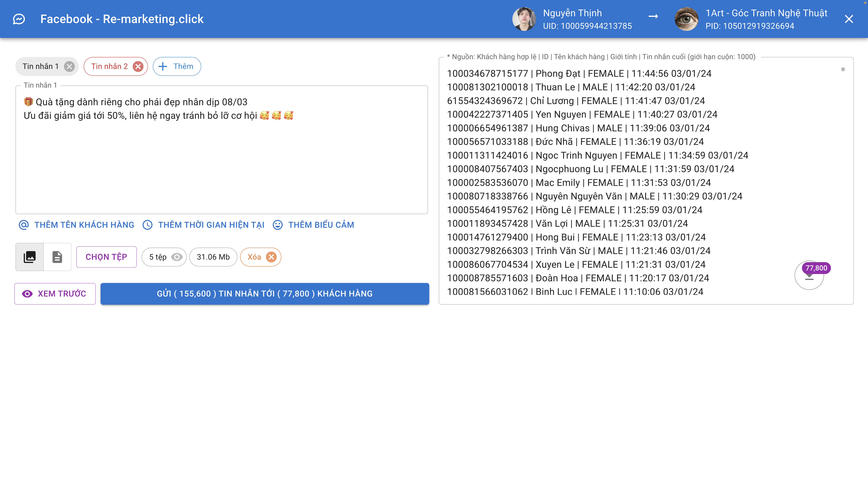Open Xem trước preview button
Image resolution: width=868 pixels, height=488 pixels.
[55, 294]
